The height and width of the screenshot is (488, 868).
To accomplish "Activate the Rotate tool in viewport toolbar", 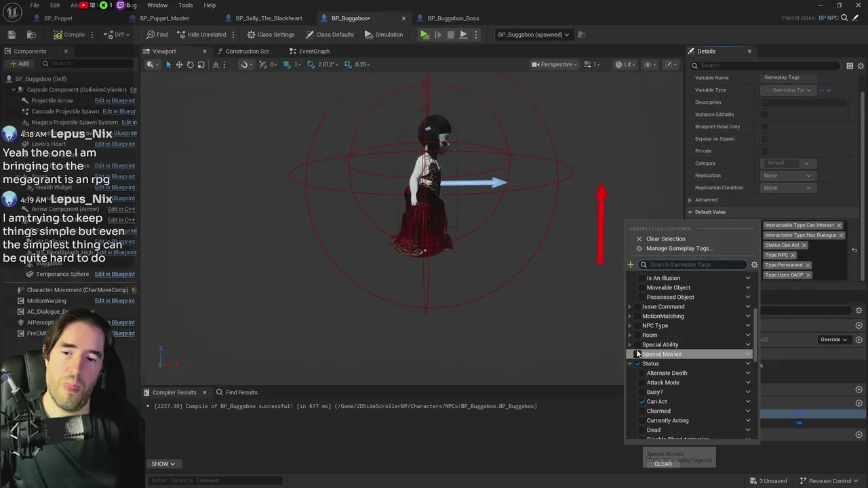I will click(190, 64).
